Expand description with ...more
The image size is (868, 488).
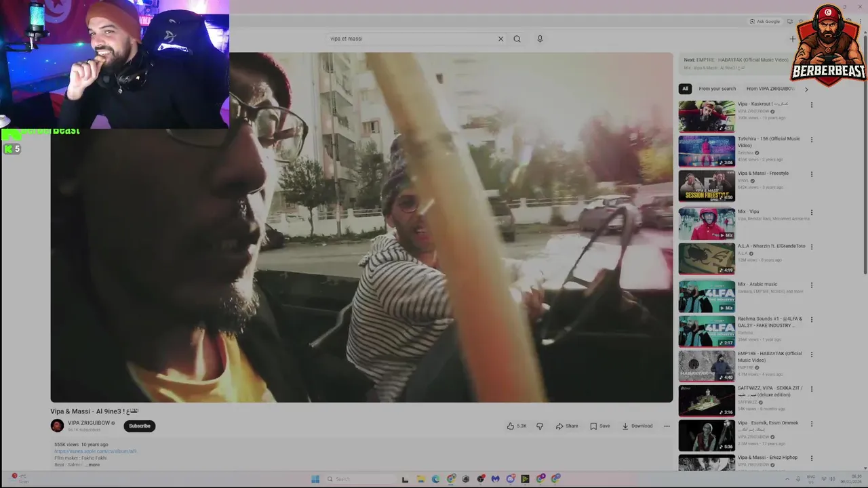(92, 465)
